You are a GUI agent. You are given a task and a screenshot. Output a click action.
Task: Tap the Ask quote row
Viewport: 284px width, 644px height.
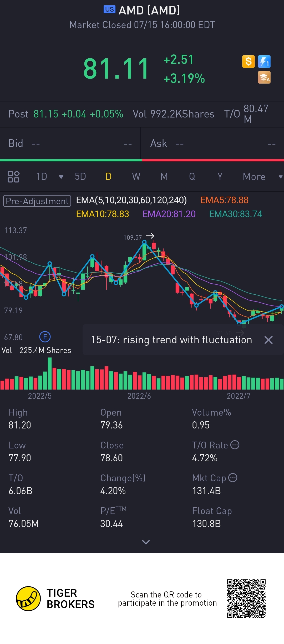212,144
